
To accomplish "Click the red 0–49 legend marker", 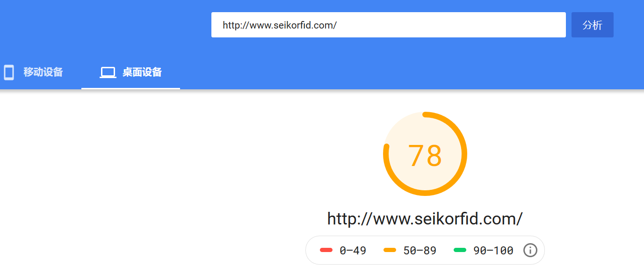I will 326,250.
